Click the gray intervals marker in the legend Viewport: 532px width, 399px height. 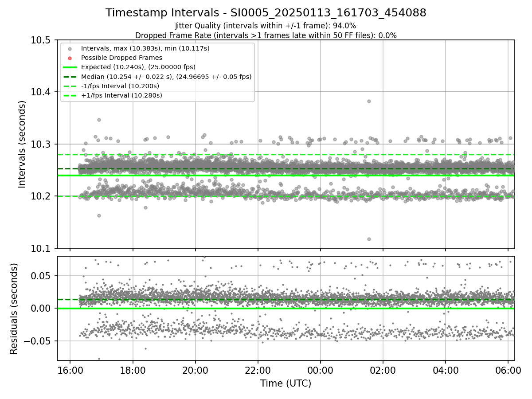point(70,49)
